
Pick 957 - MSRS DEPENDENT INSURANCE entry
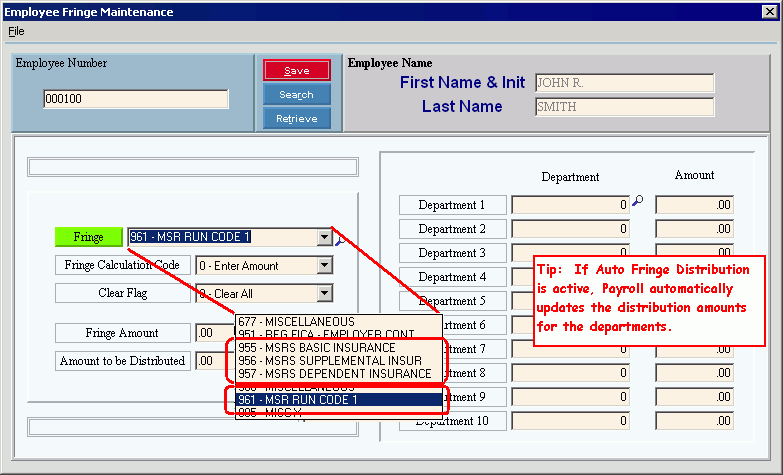335,373
